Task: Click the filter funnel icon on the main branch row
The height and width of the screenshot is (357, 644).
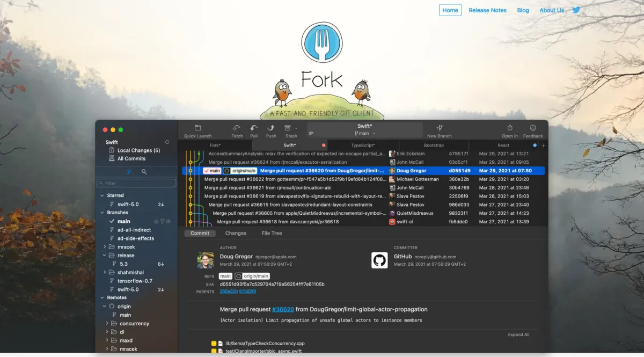Action: 163,221
